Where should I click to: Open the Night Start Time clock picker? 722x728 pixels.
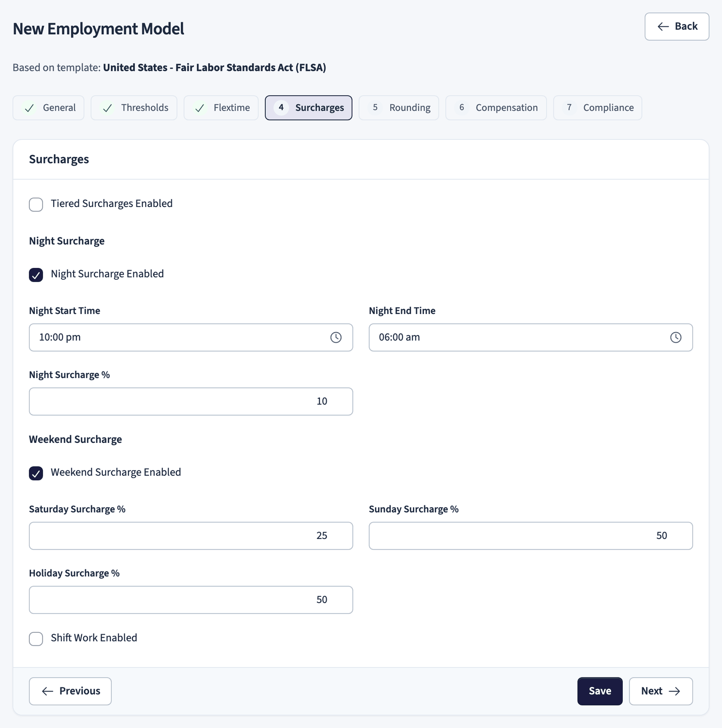336,337
